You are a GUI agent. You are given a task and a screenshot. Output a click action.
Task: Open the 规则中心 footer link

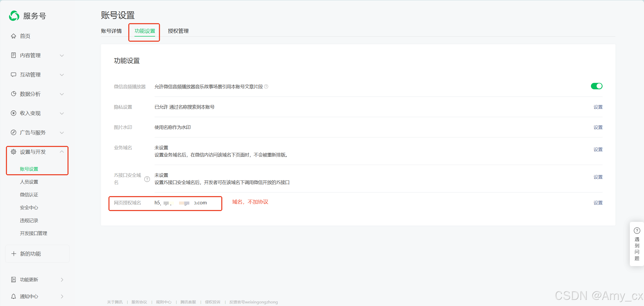pos(164,302)
